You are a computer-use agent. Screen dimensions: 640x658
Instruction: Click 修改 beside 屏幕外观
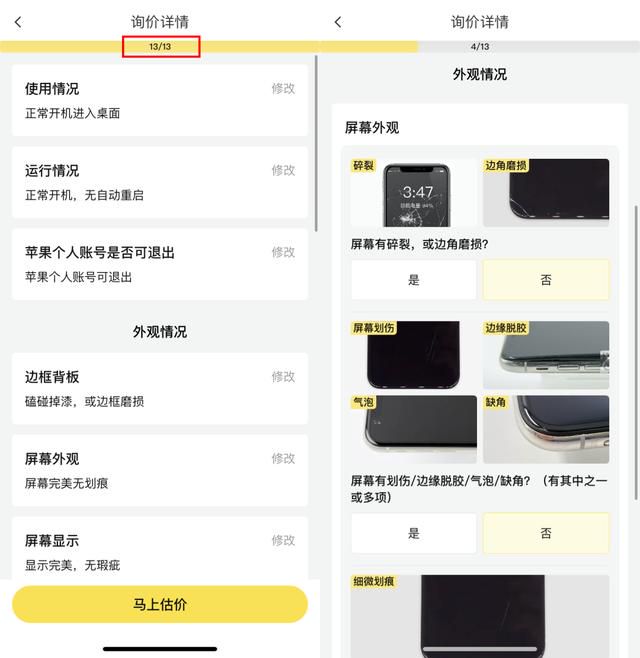(283, 459)
